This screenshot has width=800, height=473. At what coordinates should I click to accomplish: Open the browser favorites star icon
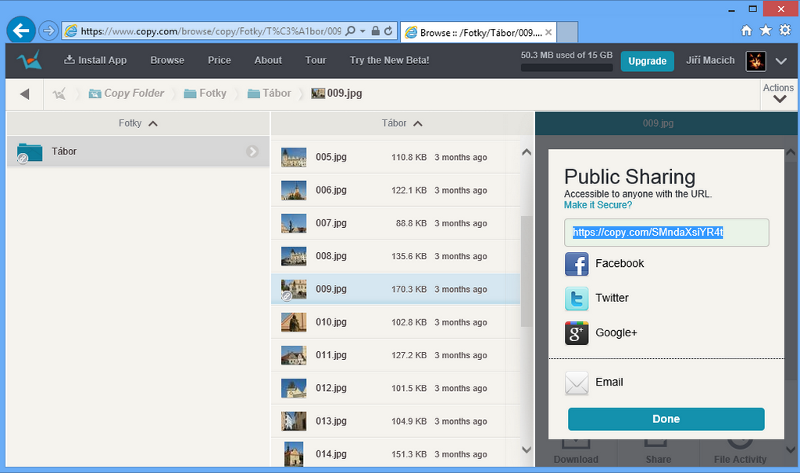(x=765, y=31)
